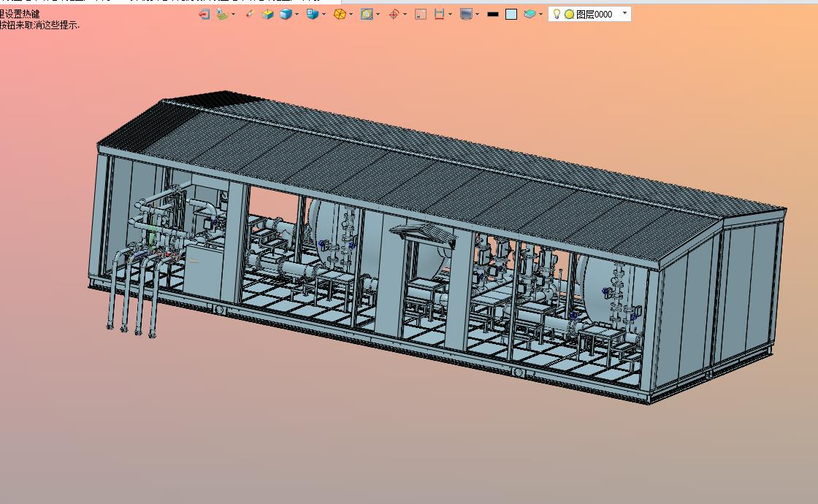Click the orange wireframe polyhedron icon
This screenshot has height=504, width=818.
coord(340,15)
